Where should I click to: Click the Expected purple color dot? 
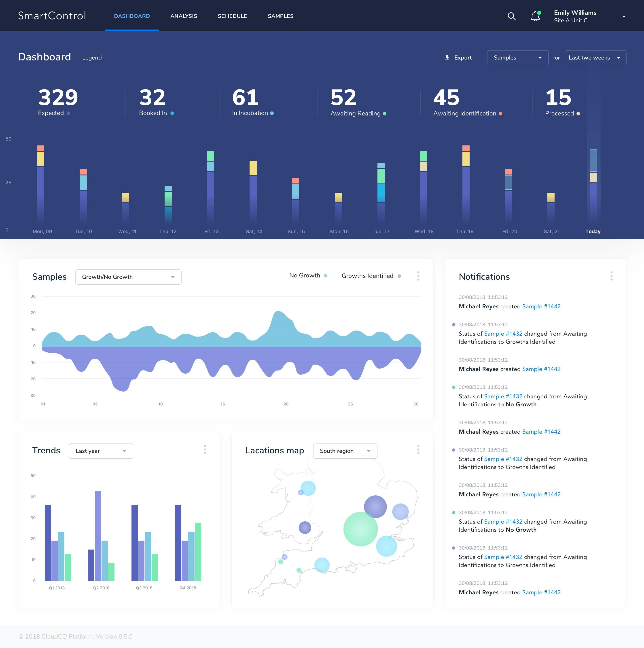(68, 113)
